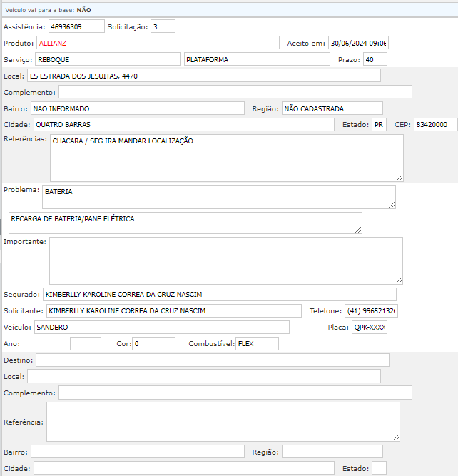Click the Combustível field showing FLEX
This screenshot has width=458, height=476.
tap(257, 344)
